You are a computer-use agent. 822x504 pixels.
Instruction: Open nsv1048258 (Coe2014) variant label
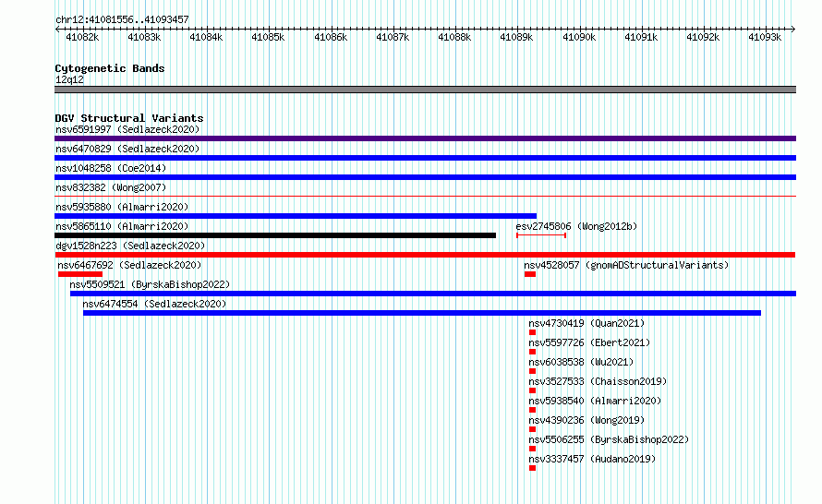pos(111,168)
